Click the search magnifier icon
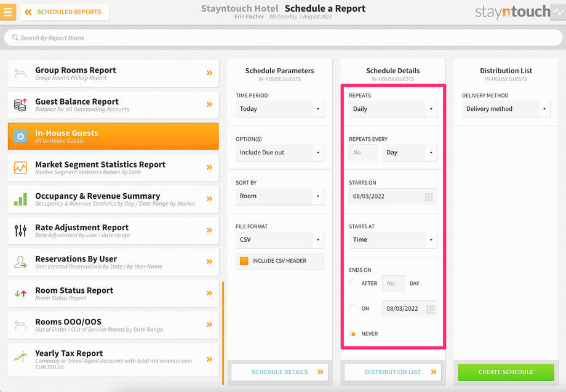 tap(15, 38)
